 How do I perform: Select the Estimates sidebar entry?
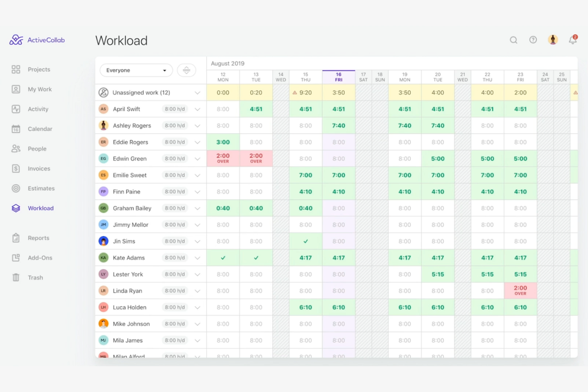[41, 188]
